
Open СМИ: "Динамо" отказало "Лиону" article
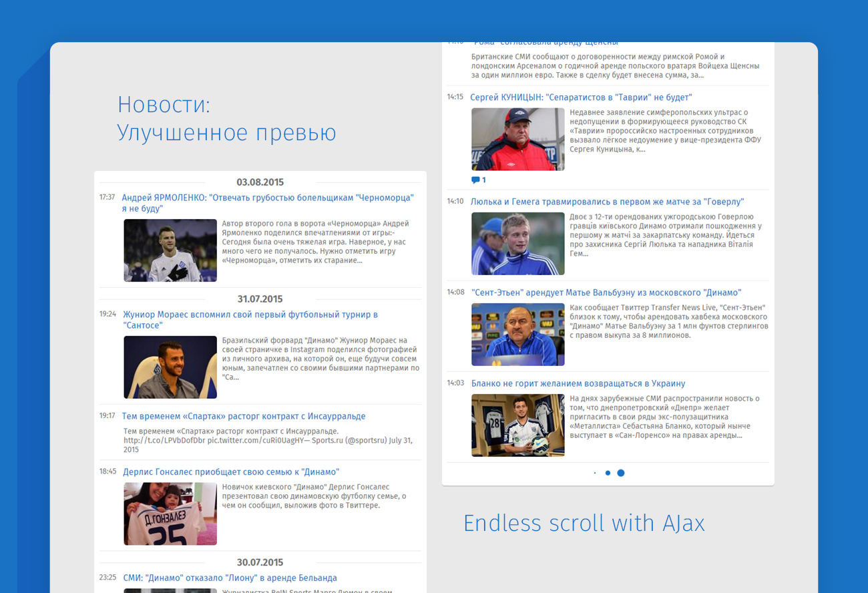pyautogui.click(x=230, y=578)
